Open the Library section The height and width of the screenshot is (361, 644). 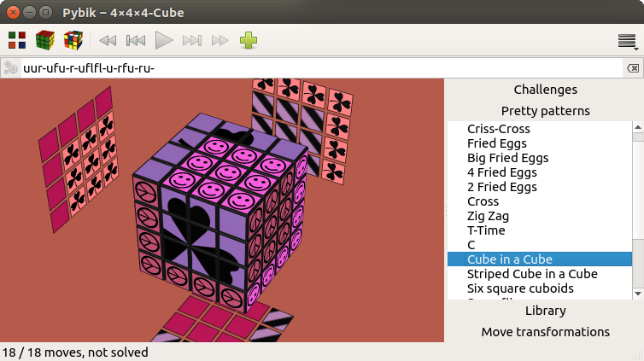point(546,311)
